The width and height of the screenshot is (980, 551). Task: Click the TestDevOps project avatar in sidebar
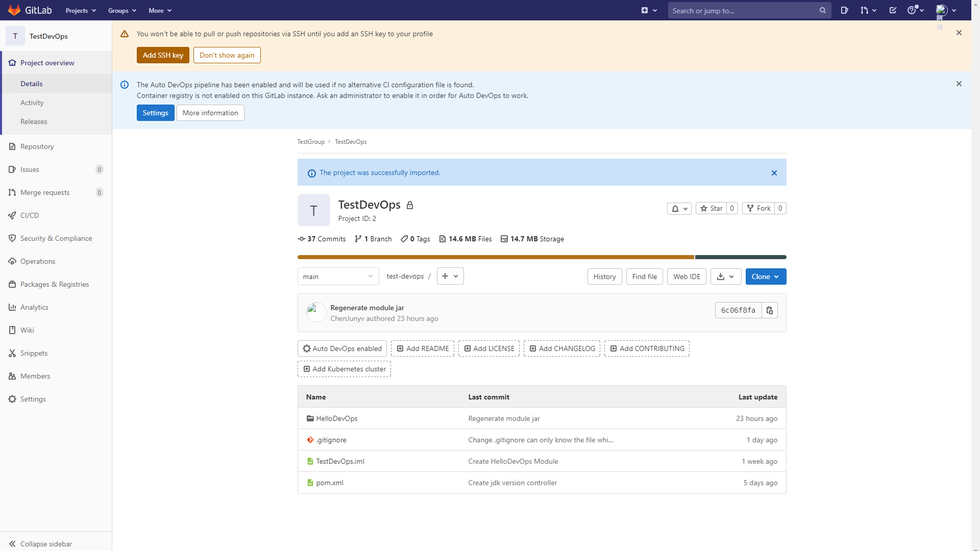(x=15, y=36)
